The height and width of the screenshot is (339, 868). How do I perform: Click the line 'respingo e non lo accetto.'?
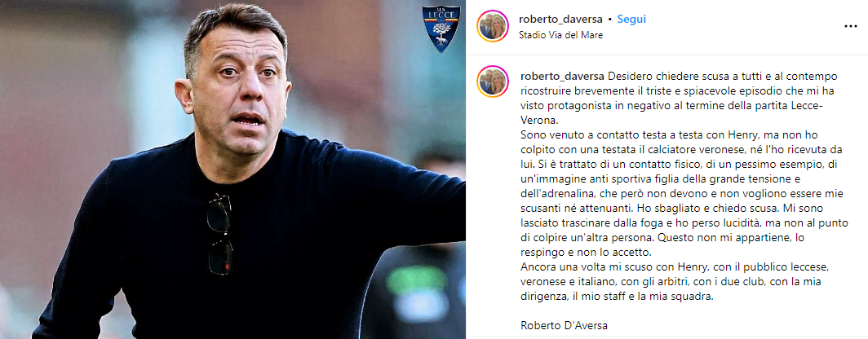pos(579,253)
